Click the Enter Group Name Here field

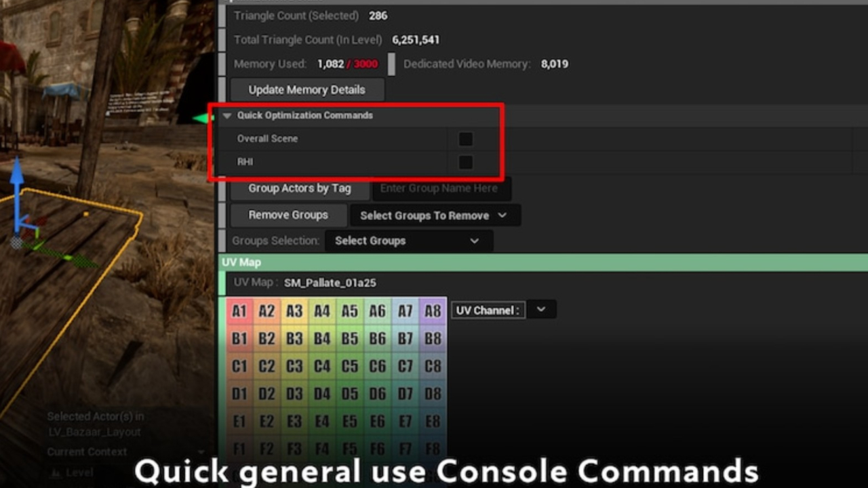(x=439, y=188)
